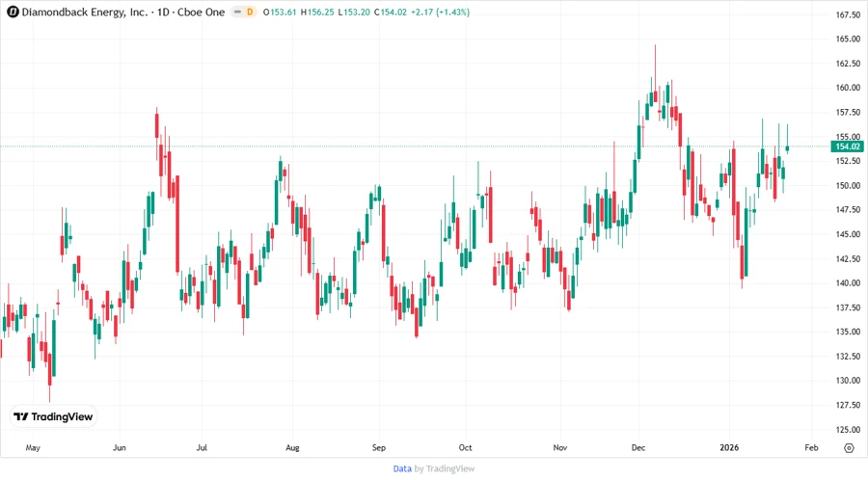Click the Dec label on time axis
Image resolution: width=868 pixels, height=480 pixels.
coord(638,448)
